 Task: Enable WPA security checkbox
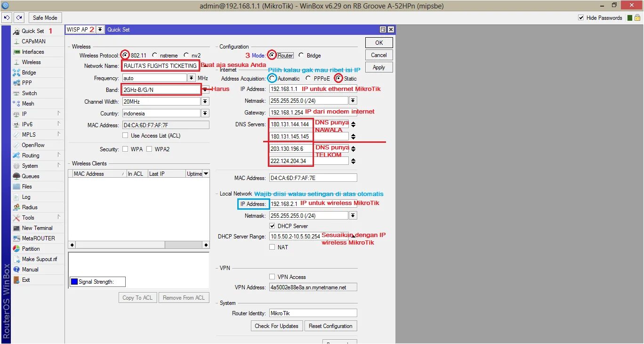point(125,149)
